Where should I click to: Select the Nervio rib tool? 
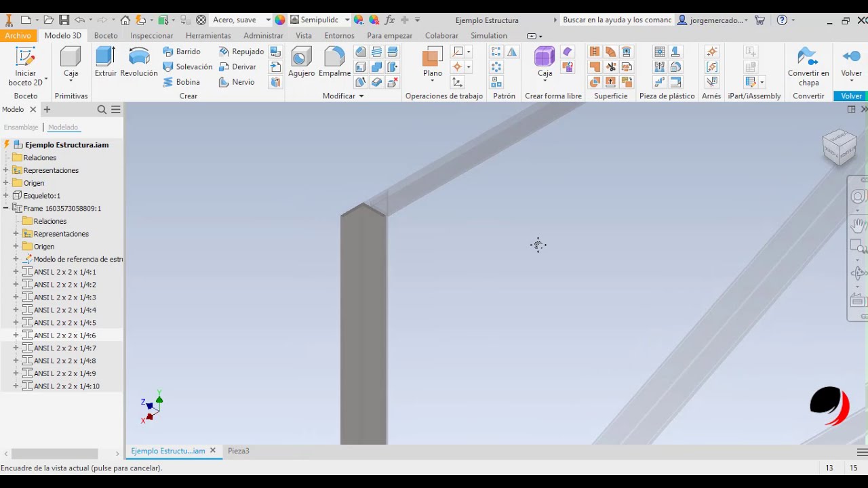[x=237, y=82]
